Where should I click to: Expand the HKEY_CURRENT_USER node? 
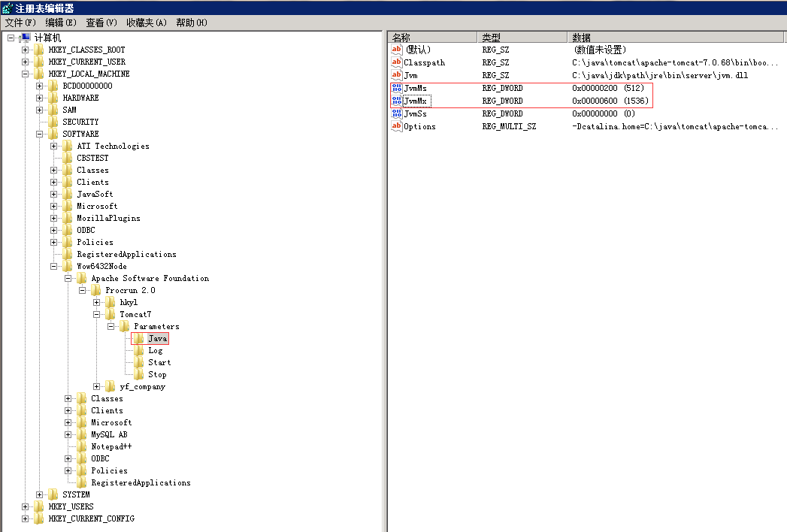tap(25, 62)
